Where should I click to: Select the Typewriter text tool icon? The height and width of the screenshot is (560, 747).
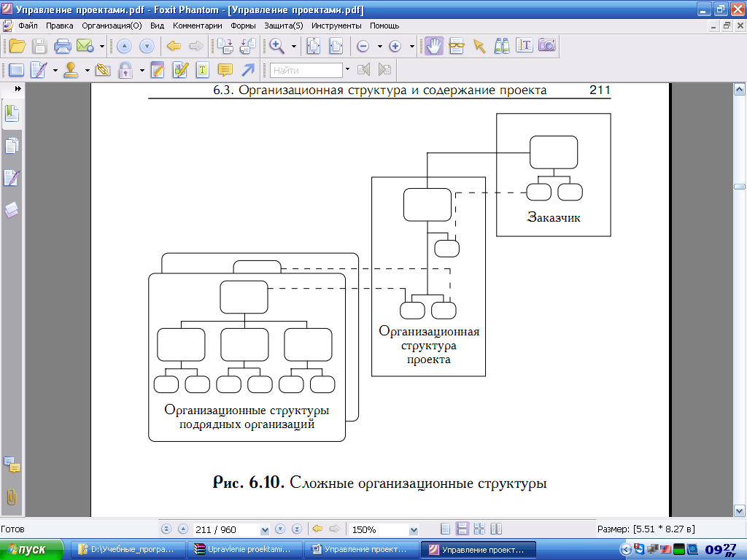tap(203, 71)
